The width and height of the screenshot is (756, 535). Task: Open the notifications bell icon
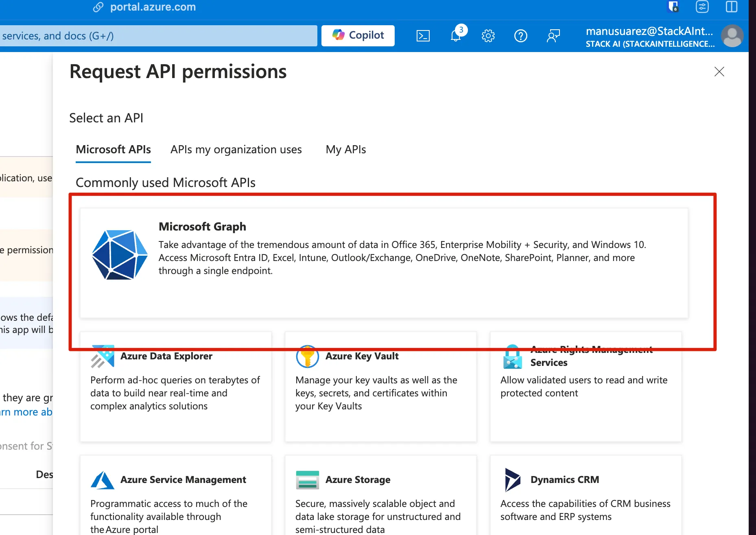tap(456, 36)
